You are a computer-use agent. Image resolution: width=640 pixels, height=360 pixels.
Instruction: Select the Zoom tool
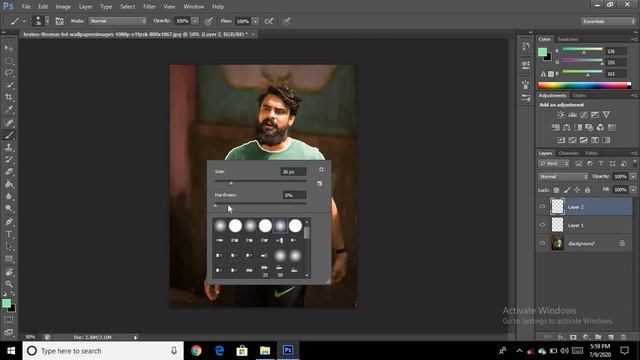coord(9,284)
